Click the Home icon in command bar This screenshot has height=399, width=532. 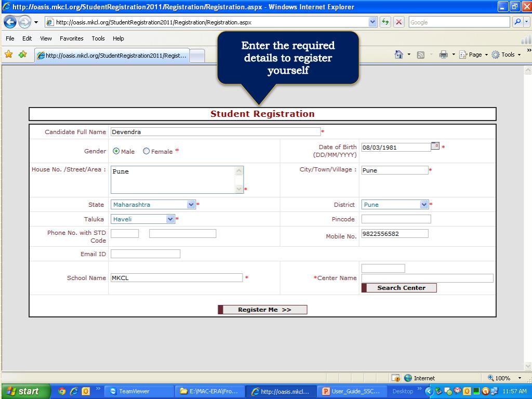[398, 55]
